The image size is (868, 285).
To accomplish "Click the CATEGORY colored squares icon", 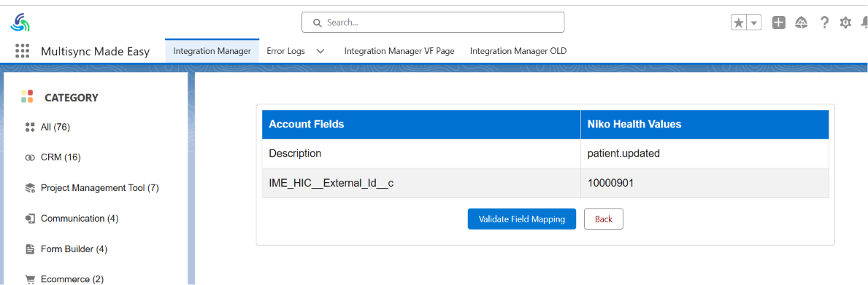I will pyautogui.click(x=27, y=97).
